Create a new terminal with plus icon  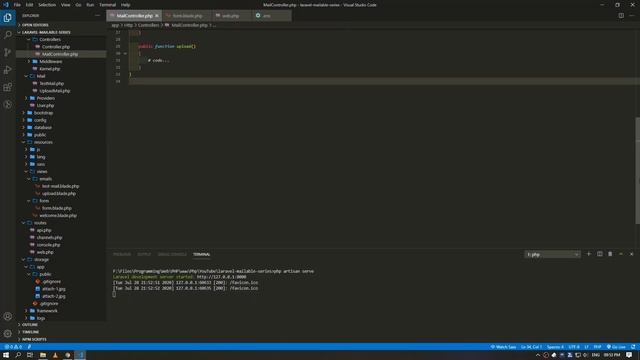tap(589, 254)
